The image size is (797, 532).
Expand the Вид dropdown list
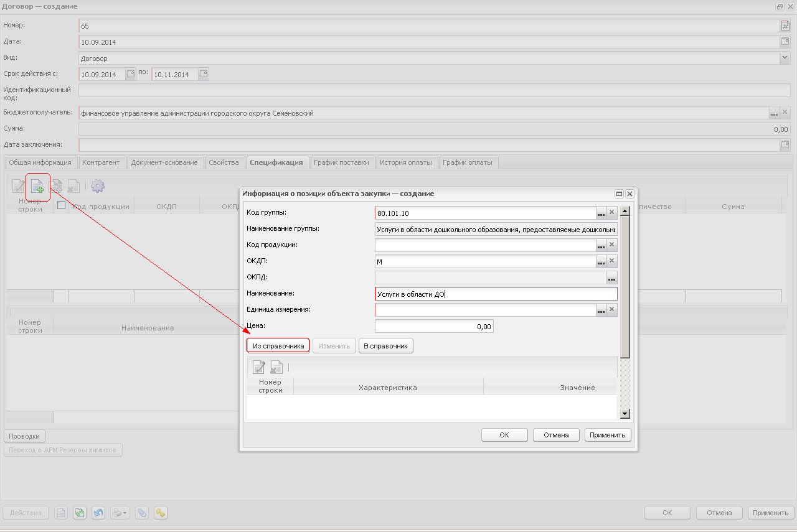pos(785,58)
